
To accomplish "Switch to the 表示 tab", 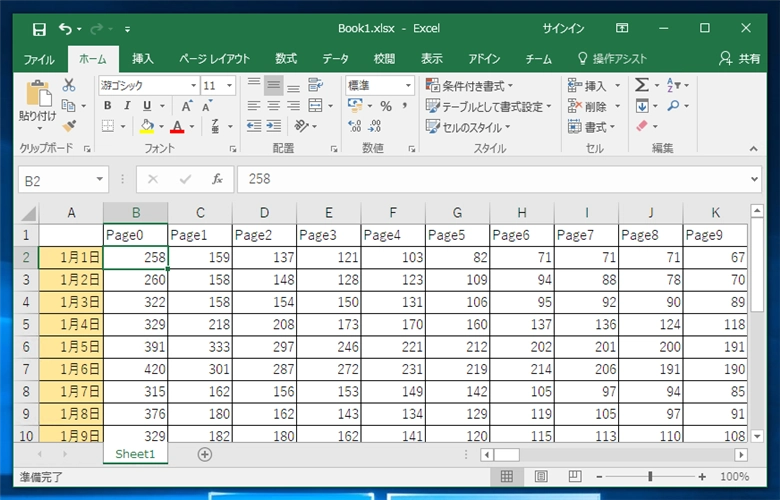I will pos(432,59).
